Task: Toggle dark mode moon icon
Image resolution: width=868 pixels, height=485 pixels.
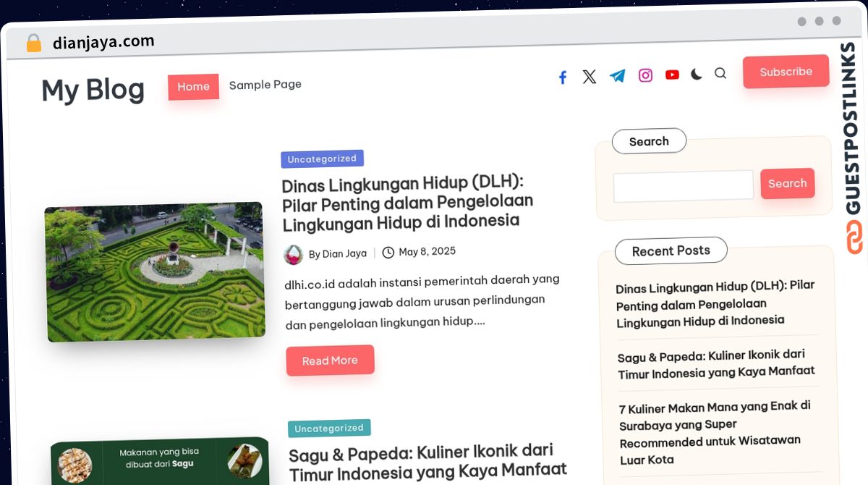Action: coord(696,74)
